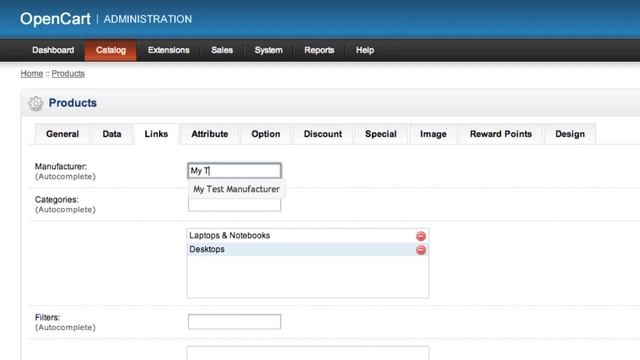Switch to the Attribute tab
The image size is (640, 360).
(210, 134)
